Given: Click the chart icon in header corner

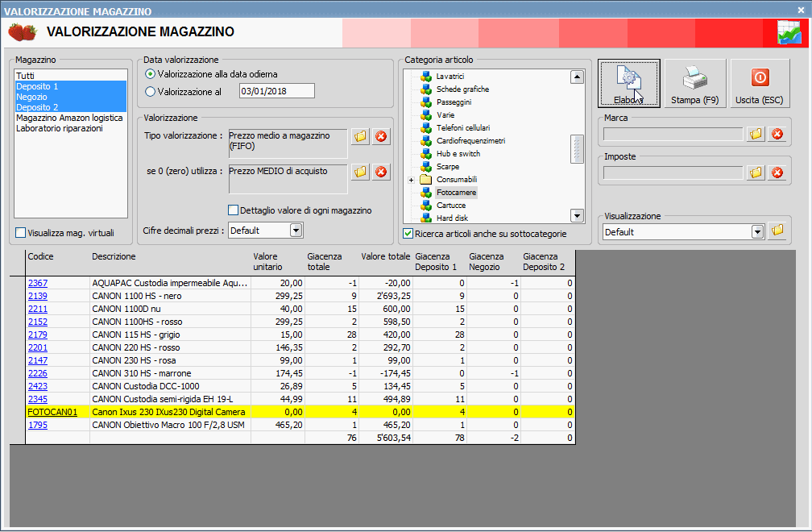Looking at the screenshot, I should point(789,32).
